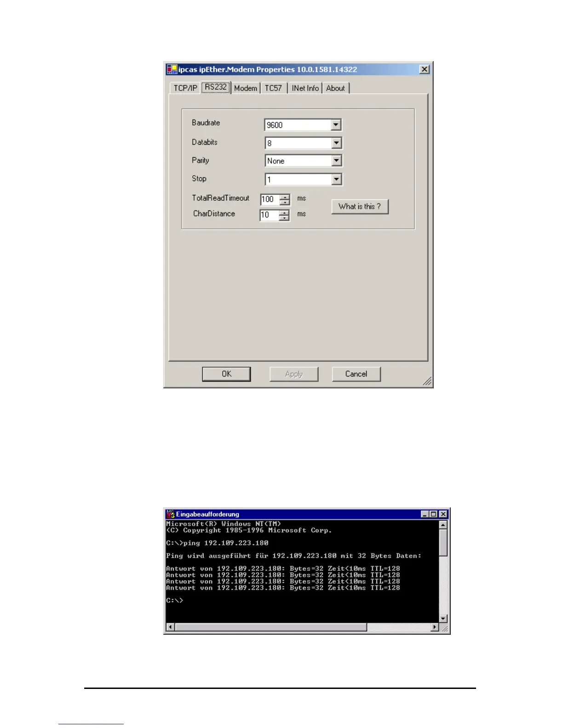Close the ipEther.Modem Properties dialog
Viewport: 563px width, 728px height.
[425, 69]
